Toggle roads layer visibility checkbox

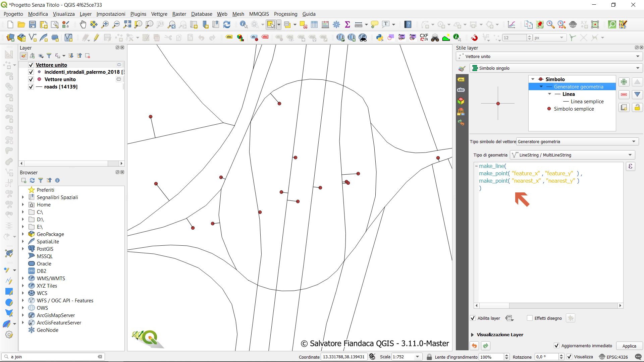pyautogui.click(x=31, y=87)
